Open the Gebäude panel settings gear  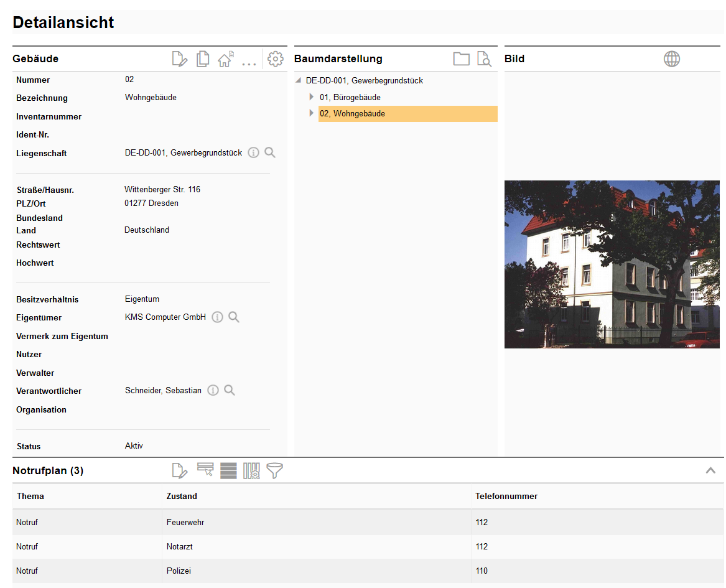[275, 59]
